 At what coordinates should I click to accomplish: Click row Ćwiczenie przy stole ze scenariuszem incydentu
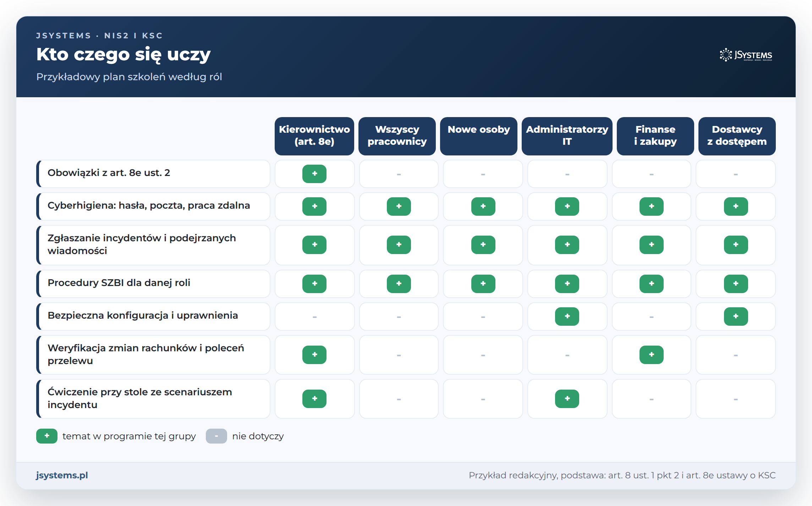coord(153,399)
